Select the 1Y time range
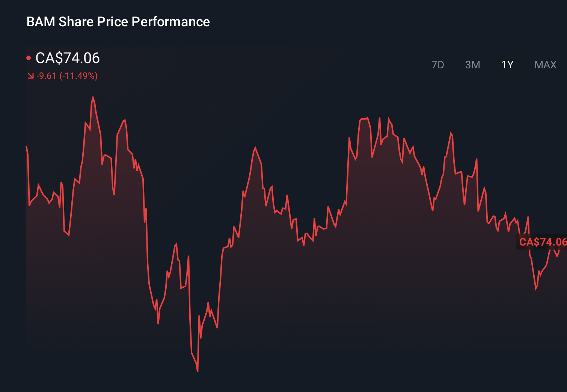This screenshot has width=567, height=392. [507, 65]
